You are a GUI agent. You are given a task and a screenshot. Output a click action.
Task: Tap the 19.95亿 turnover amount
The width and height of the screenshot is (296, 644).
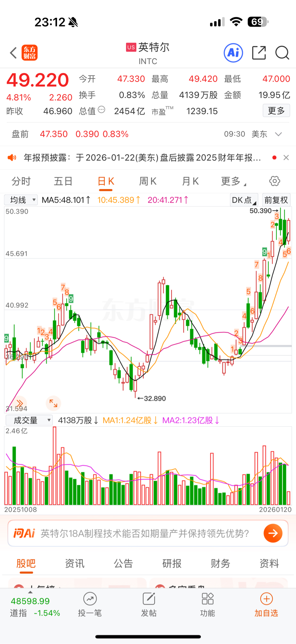coord(274,95)
